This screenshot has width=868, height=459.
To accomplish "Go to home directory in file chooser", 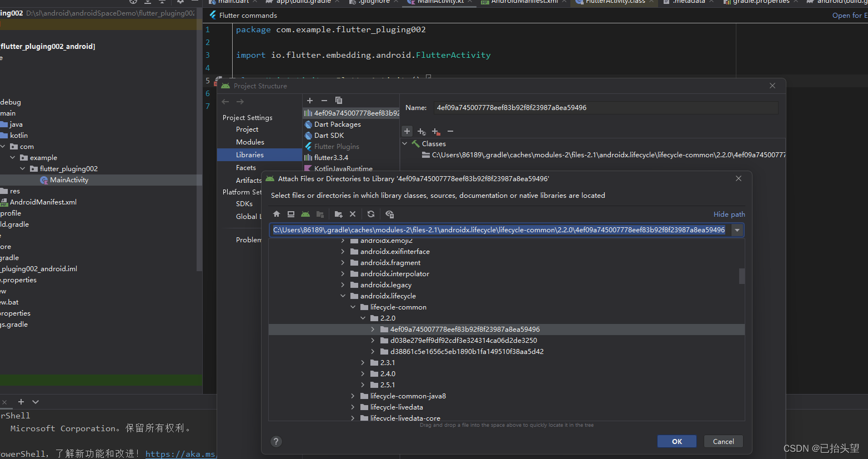I will click(277, 214).
